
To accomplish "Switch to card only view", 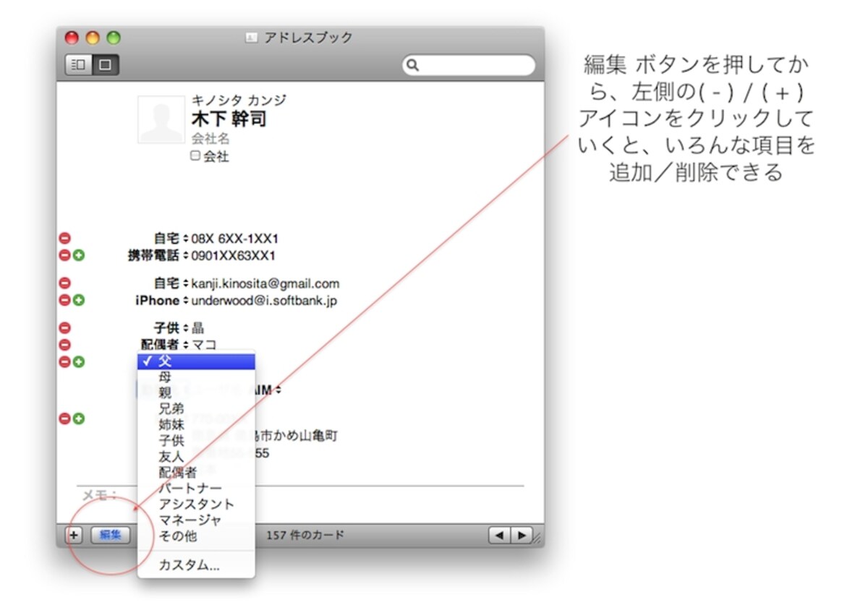I will [105, 65].
